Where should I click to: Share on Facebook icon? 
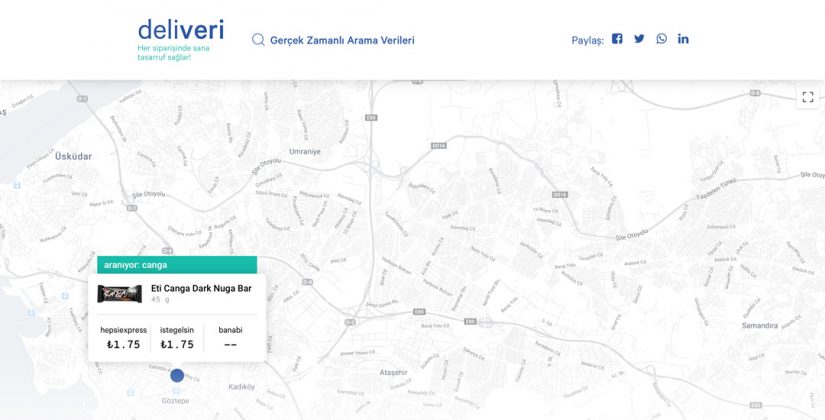617,39
